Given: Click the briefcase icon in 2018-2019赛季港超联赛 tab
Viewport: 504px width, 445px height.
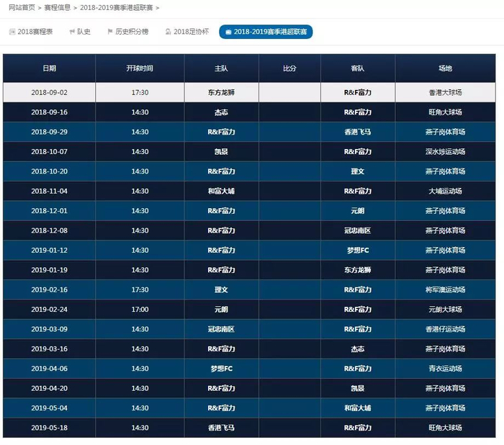Looking at the screenshot, I should click(228, 32).
